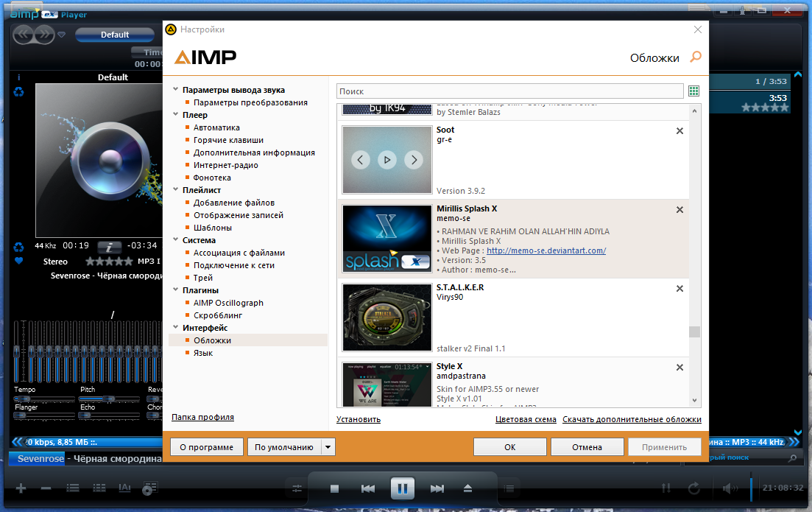Select Ассоциация с файлами in the tree
The height and width of the screenshot is (512, 812).
239,253
